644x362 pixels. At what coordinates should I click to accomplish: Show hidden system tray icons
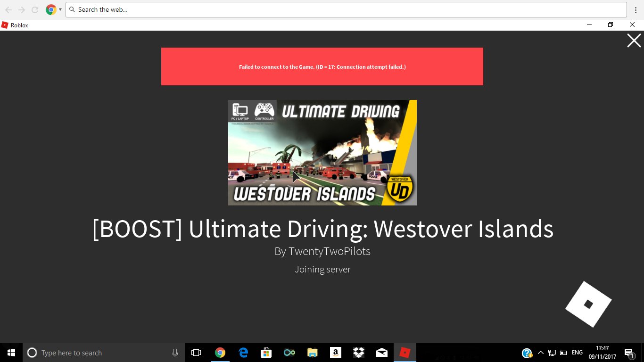pyautogui.click(x=541, y=353)
